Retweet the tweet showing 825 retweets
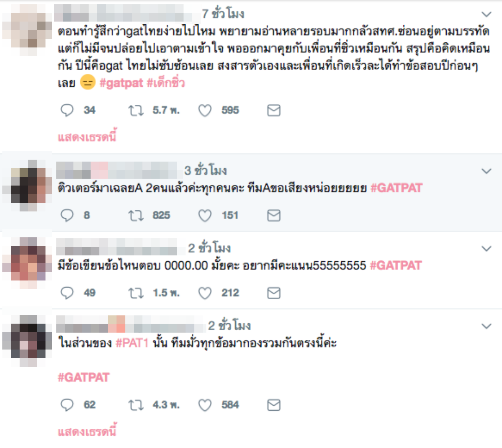The image size is (502, 448). tap(136, 216)
